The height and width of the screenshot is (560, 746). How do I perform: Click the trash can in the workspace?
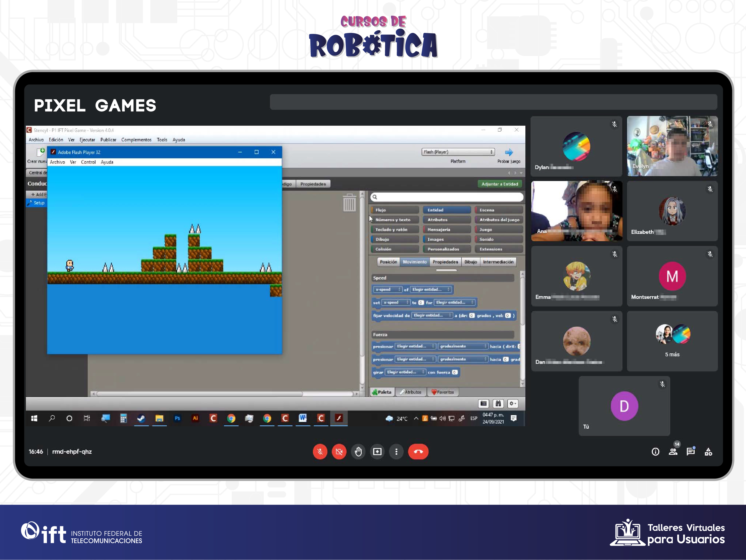(349, 203)
